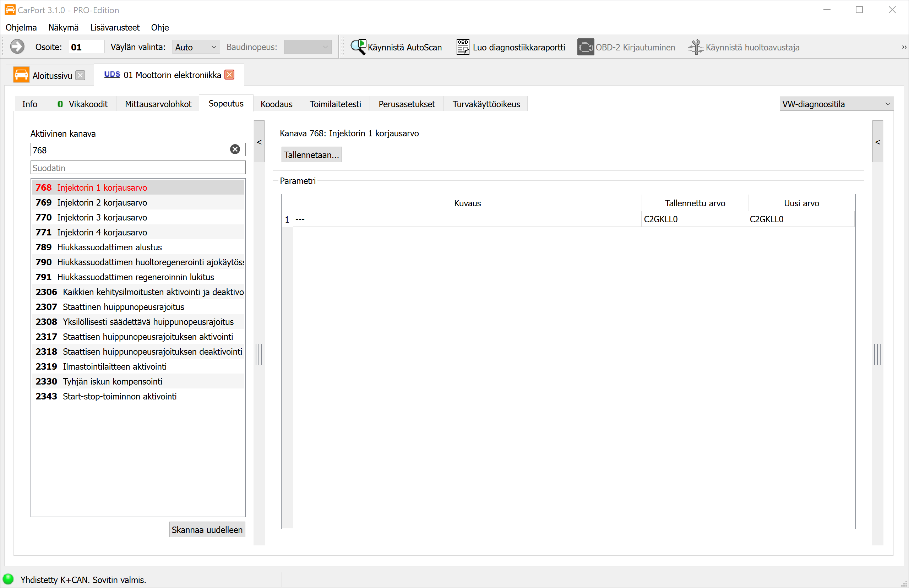Click the huoltoavustaja wrench icon

[x=695, y=47]
